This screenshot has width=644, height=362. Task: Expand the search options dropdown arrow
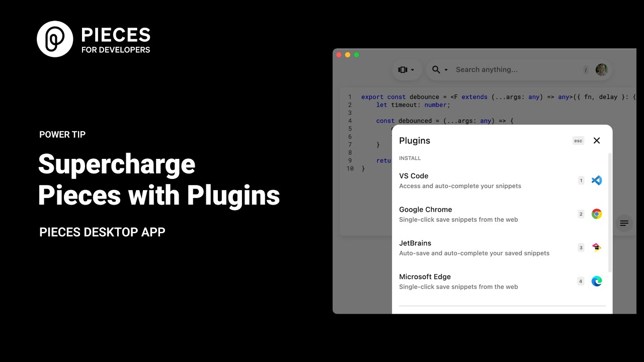(446, 70)
